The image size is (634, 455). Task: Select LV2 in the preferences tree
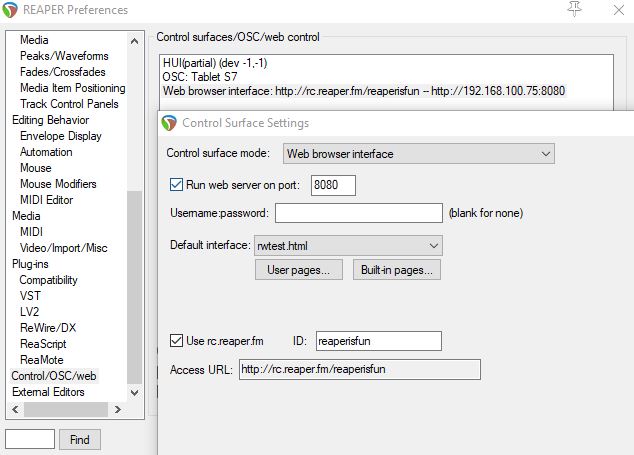[30, 312]
